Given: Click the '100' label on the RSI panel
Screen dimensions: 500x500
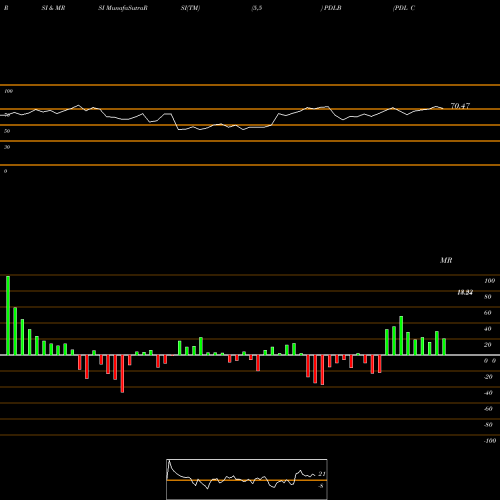Looking at the screenshot, I should [x=9, y=91].
